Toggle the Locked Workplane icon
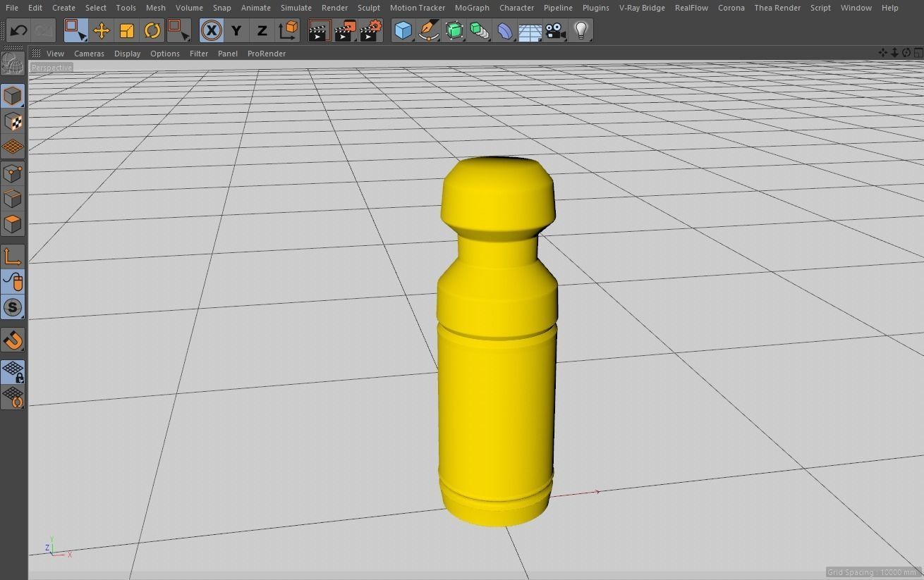This screenshot has width=924, height=580. tap(13, 371)
